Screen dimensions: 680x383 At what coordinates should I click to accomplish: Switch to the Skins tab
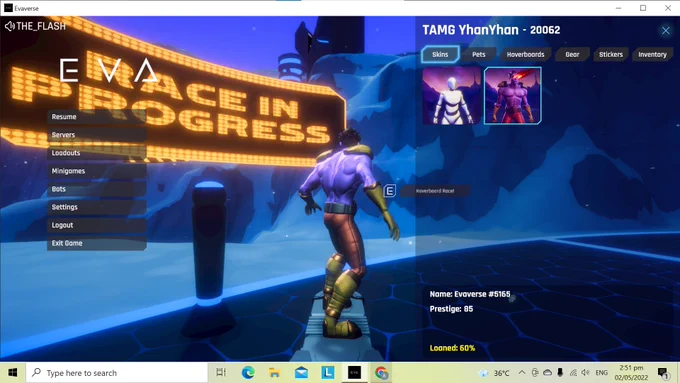[440, 54]
